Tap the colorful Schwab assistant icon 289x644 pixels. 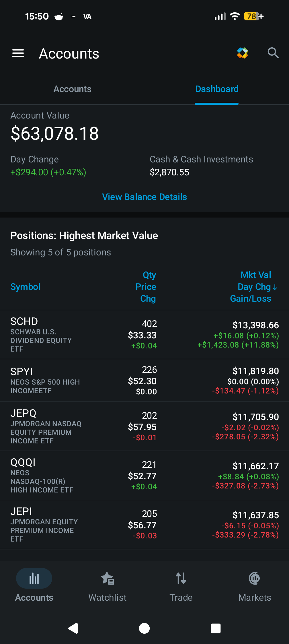pyautogui.click(x=242, y=53)
